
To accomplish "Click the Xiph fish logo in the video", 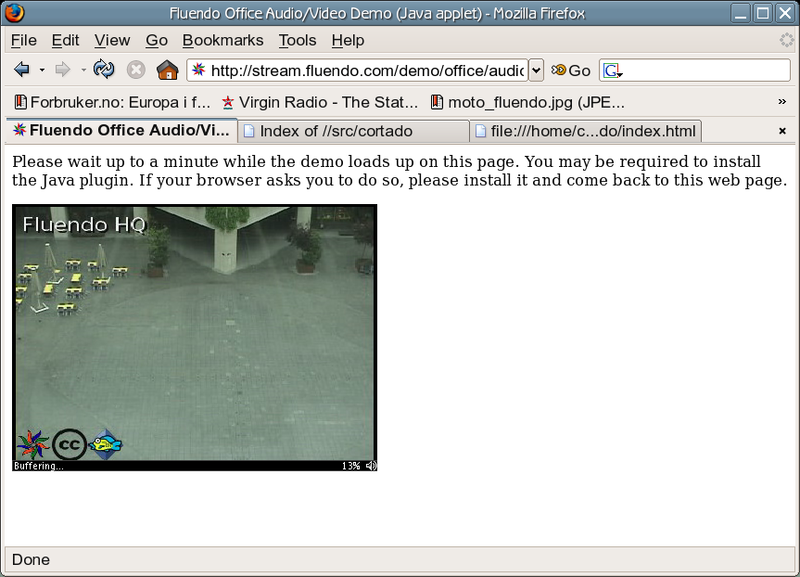I will [x=106, y=444].
